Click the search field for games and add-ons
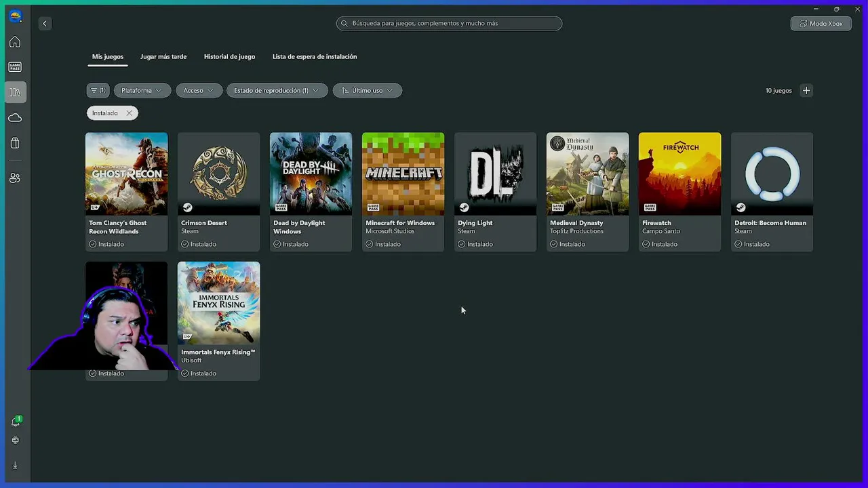This screenshot has width=868, height=488. (x=449, y=23)
